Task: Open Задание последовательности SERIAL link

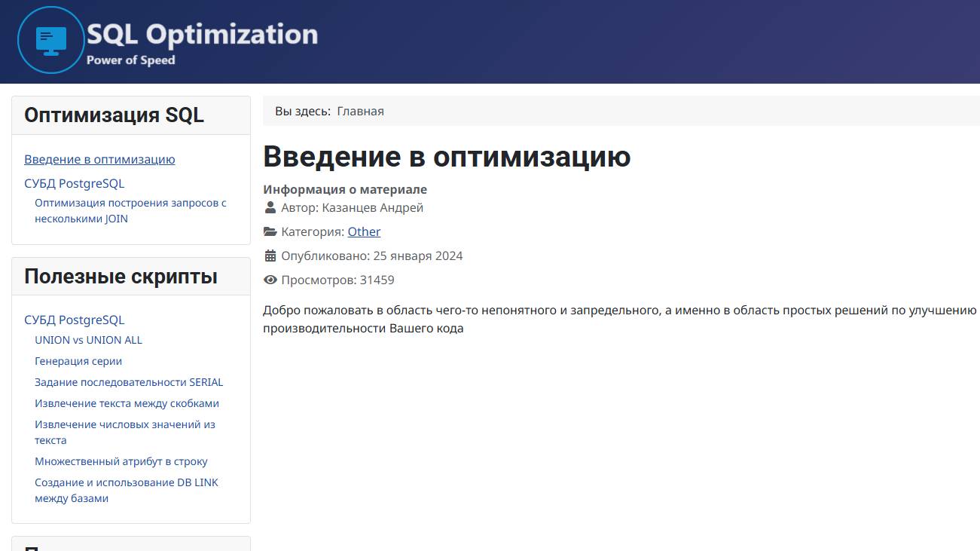Action: tap(129, 382)
